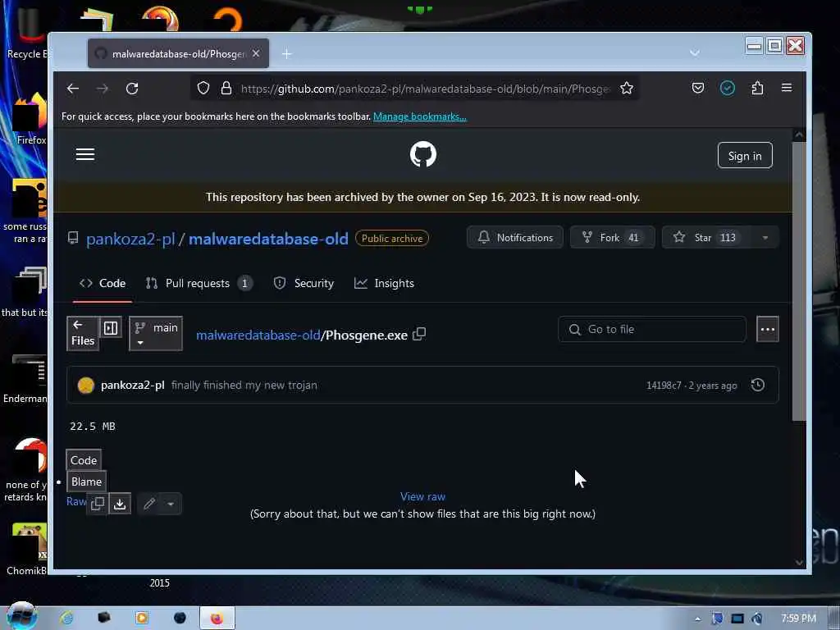The width and height of the screenshot is (840, 630).
Task: Open commit author pankoza2-pl link
Action: click(x=132, y=386)
